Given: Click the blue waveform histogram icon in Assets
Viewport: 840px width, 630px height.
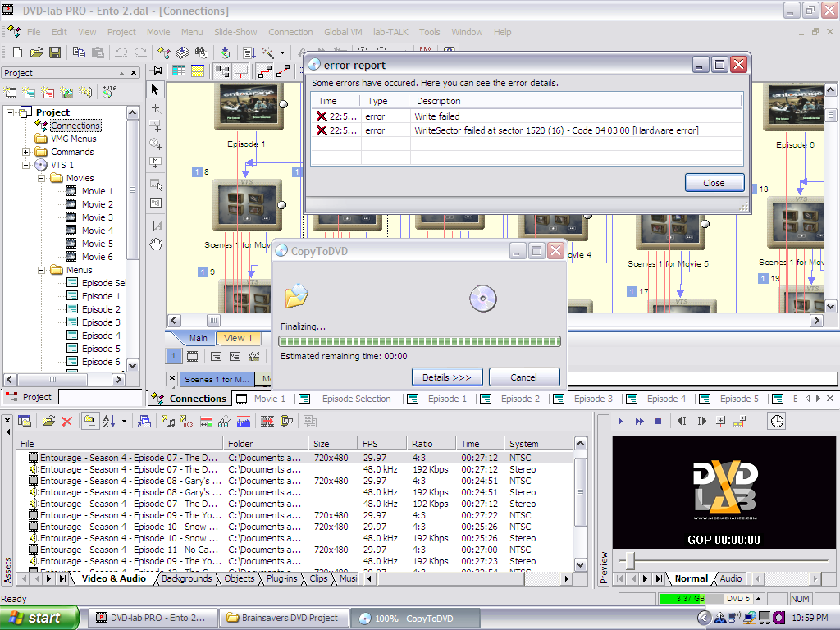Looking at the screenshot, I should [x=244, y=422].
